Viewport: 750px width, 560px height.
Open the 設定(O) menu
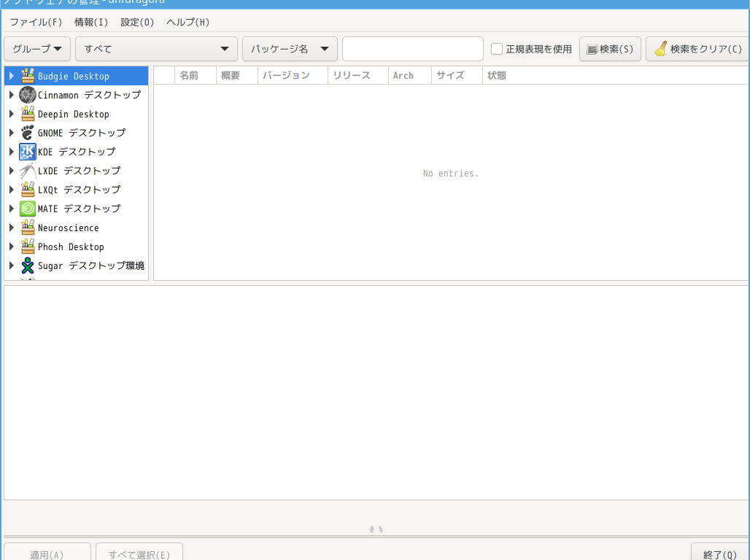click(137, 22)
